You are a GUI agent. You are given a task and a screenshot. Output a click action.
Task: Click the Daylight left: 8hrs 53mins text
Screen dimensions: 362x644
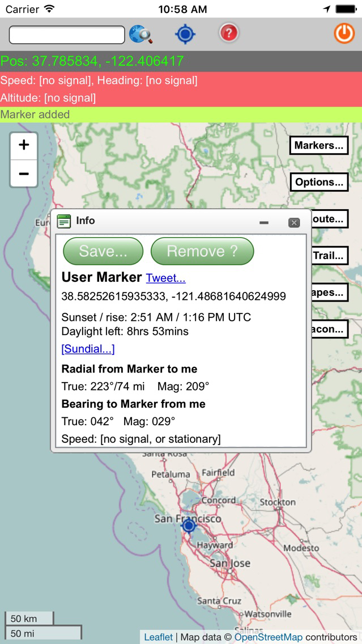click(x=125, y=332)
